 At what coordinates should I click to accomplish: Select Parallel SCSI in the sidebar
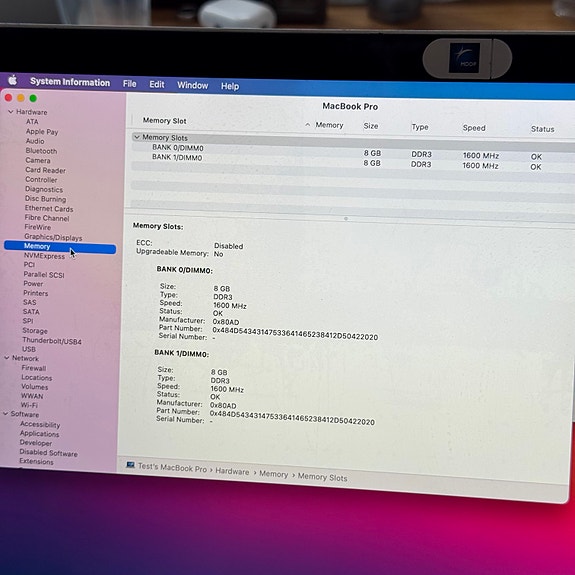pyautogui.click(x=44, y=275)
